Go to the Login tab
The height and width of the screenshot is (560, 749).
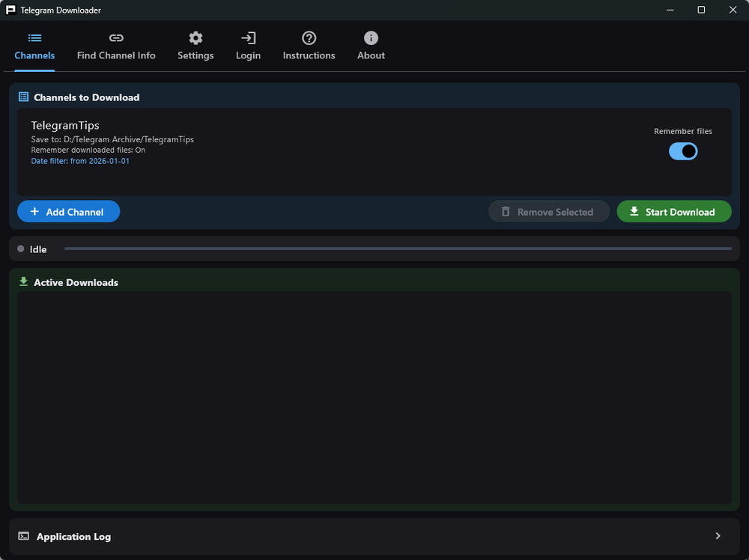[x=248, y=46]
